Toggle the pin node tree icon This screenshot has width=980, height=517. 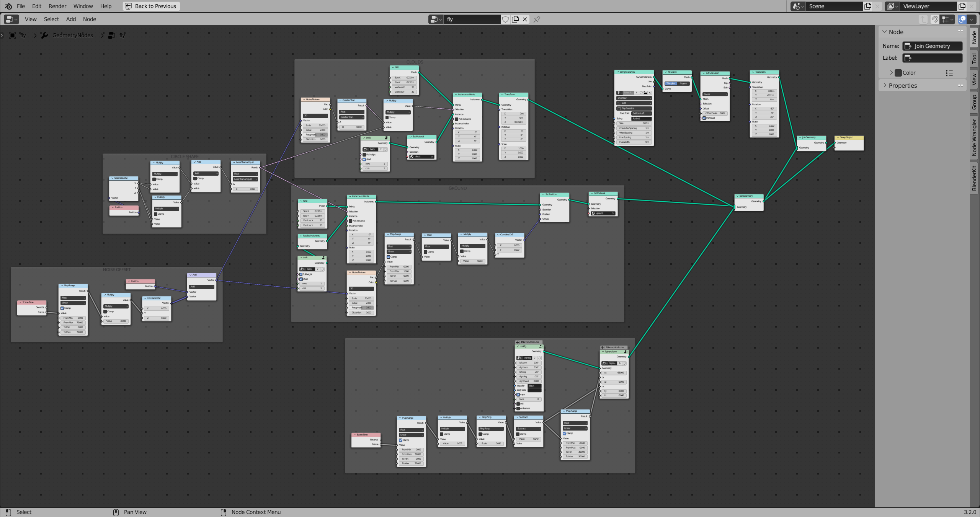[537, 19]
